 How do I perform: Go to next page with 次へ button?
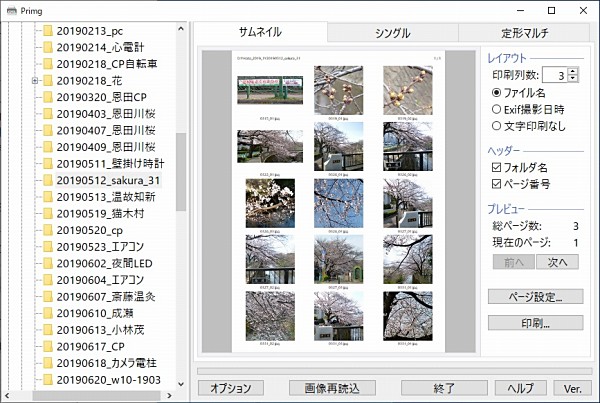click(557, 262)
